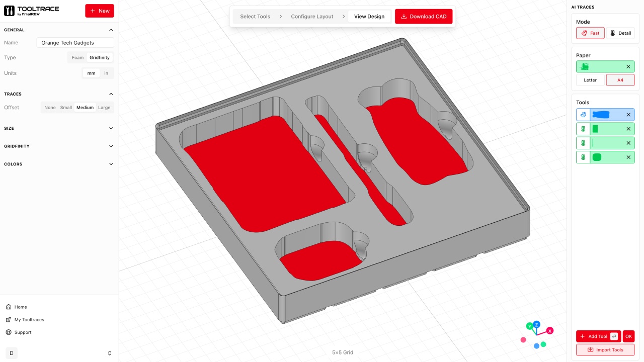Remove the green rectangle tool trace
Screen dimensions: 644x362
pyautogui.click(x=628, y=129)
